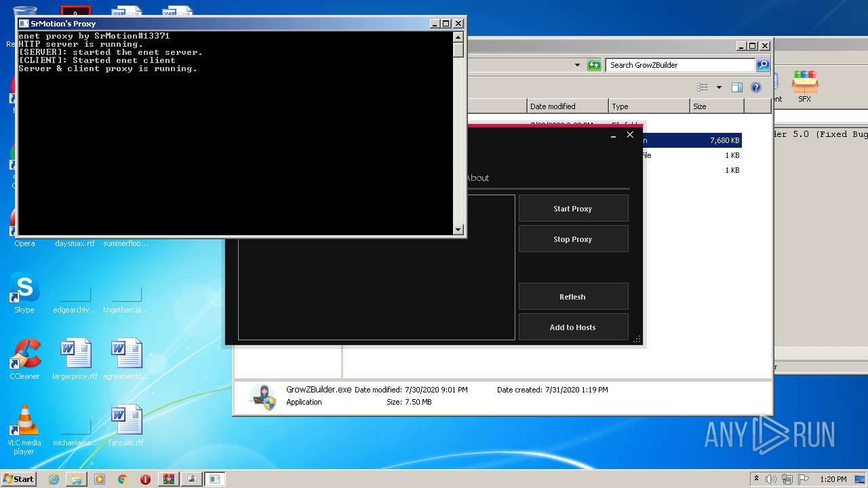Click the green refresh address bar icon
Image resolution: width=868 pixels, height=488 pixels.
594,65
